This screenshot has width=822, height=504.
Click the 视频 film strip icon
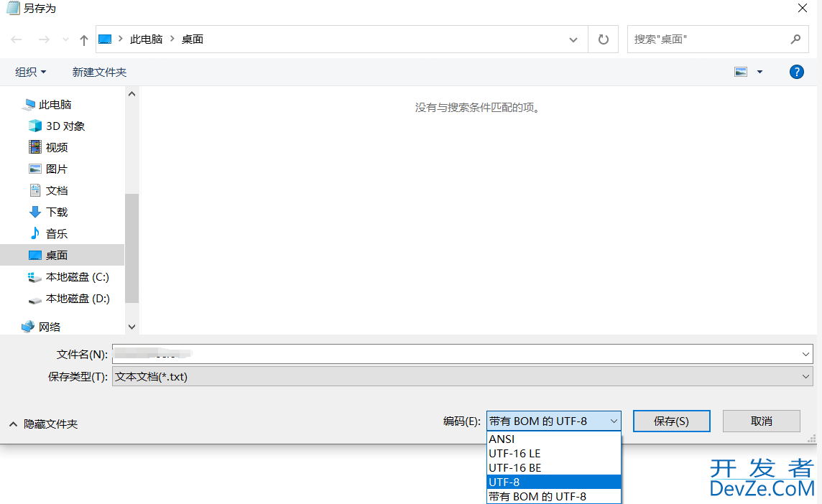click(35, 147)
